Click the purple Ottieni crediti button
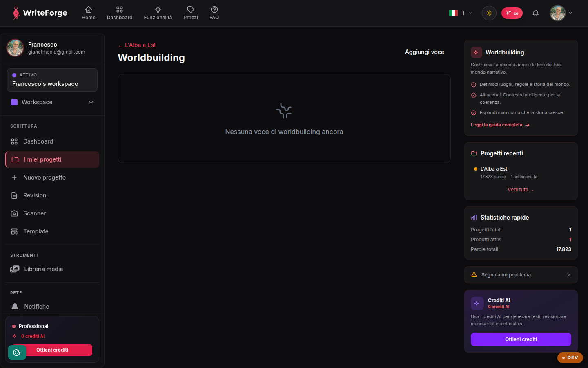This screenshot has width=588, height=368. 521,339
